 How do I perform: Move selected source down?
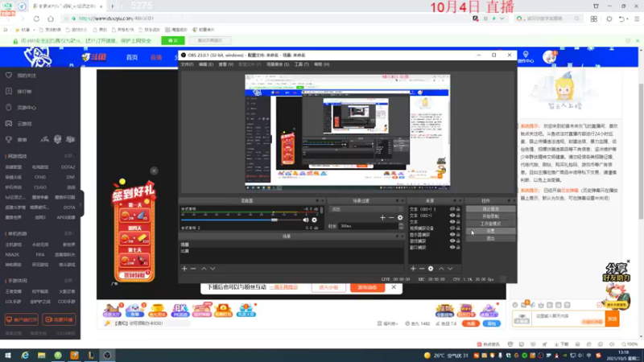point(450,269)
